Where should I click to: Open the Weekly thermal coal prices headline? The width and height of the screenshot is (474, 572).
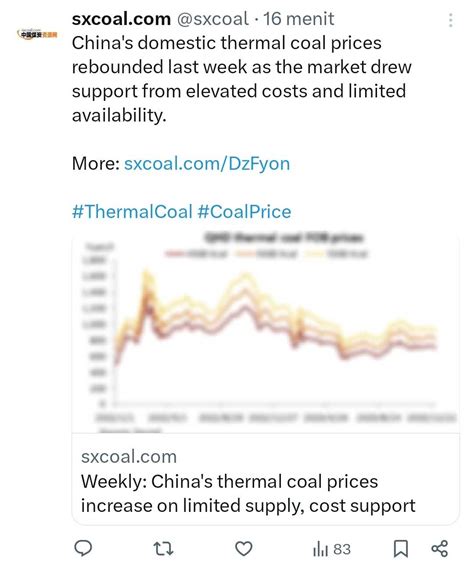point(248,493)
